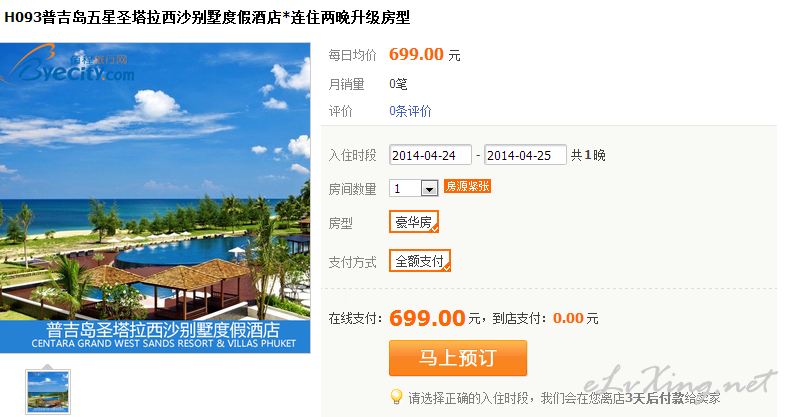
Task: Select the 豪华房 room type option
Action: point(414,222)
